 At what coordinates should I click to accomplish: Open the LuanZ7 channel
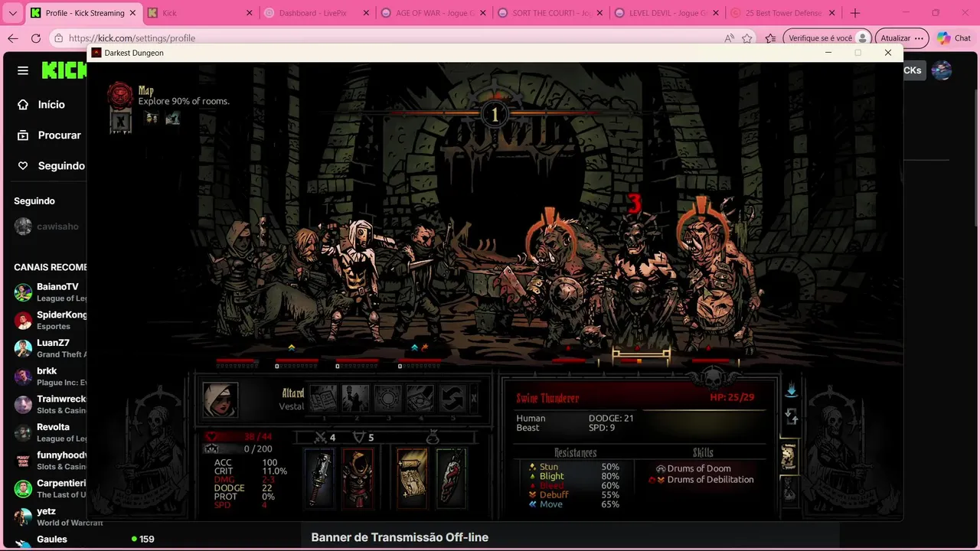[x=50, y=348]
